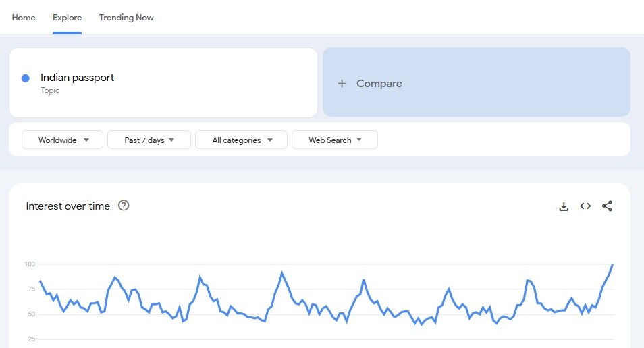Image resolution: width=644 pixels, height=348 pixels.
Task: Click the plus icon beside Compare
Action: coord(342,84)
